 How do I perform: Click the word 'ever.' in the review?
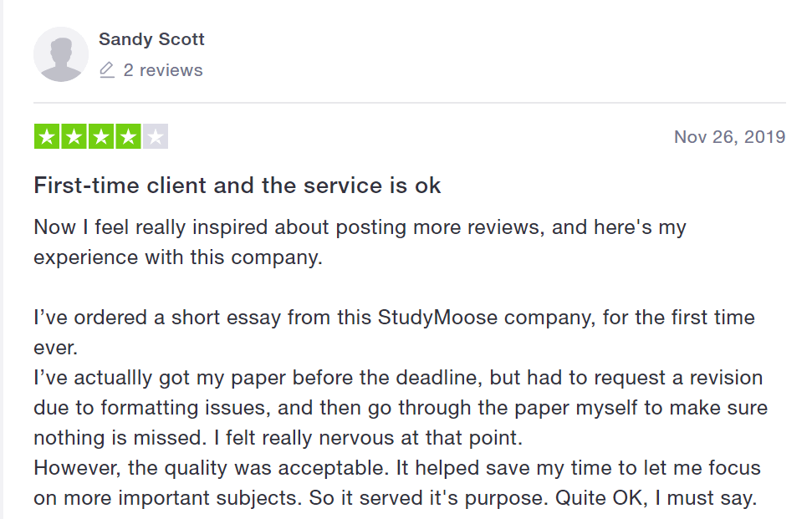pyautogui.click(x=56, y=348)
